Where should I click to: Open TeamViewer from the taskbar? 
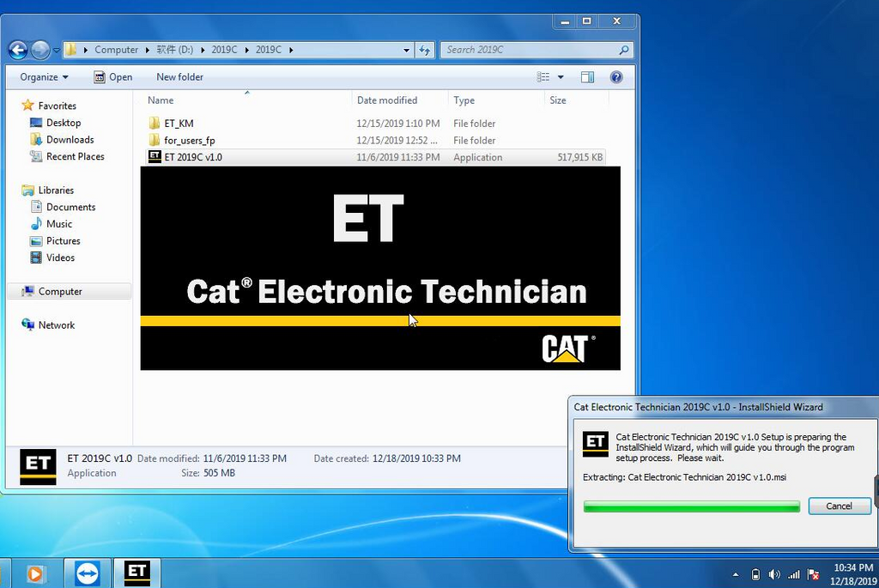(x=88, y=573)
